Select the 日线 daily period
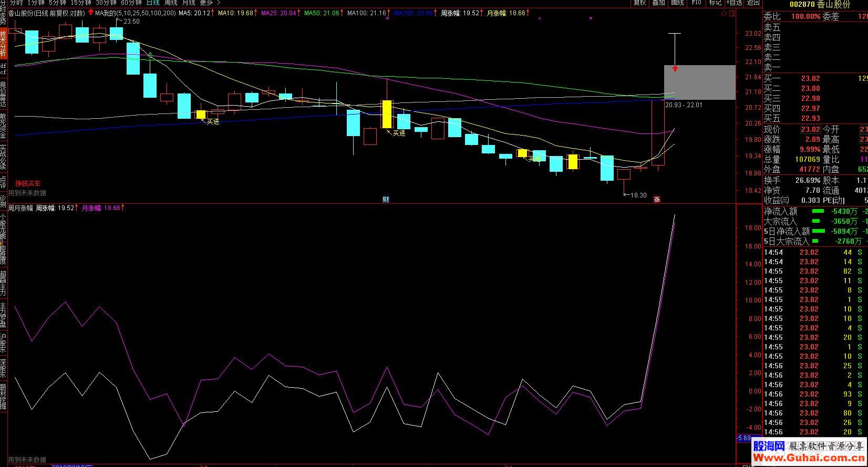This screenshot has width=868, height=467. click(153, 3)
